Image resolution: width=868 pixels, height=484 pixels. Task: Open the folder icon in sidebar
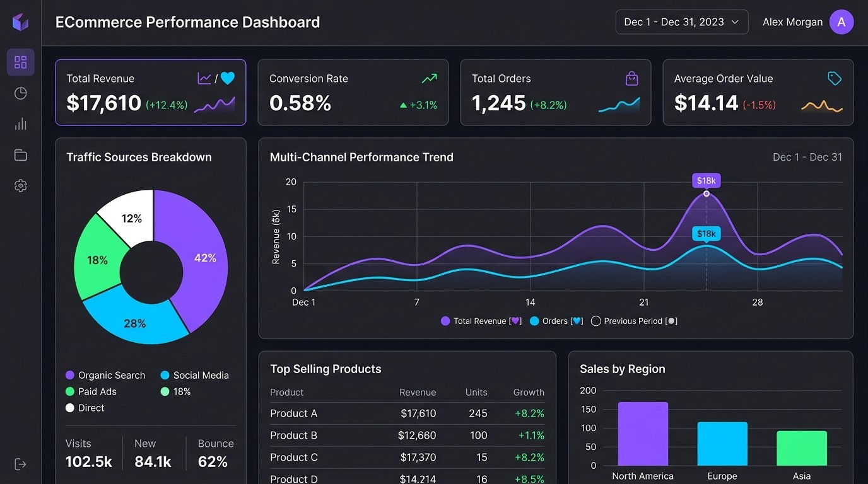click(21, 155)
